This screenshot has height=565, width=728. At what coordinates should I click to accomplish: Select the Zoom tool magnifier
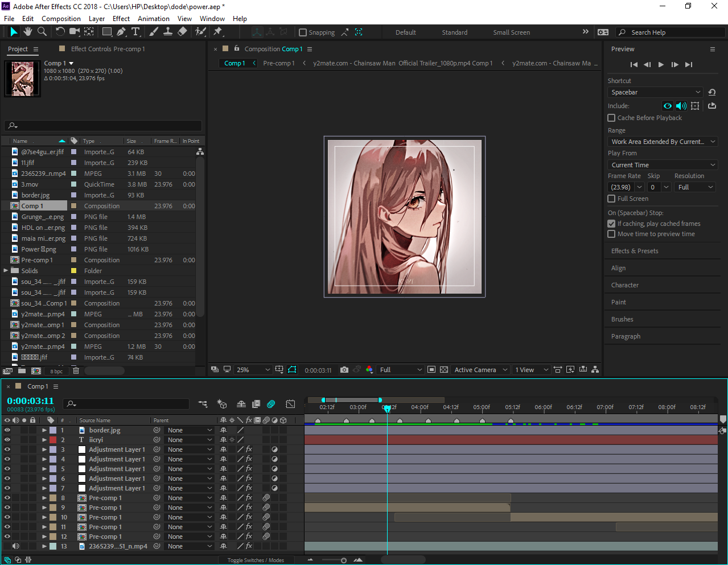pyautogui.click(x=42, y=32)
